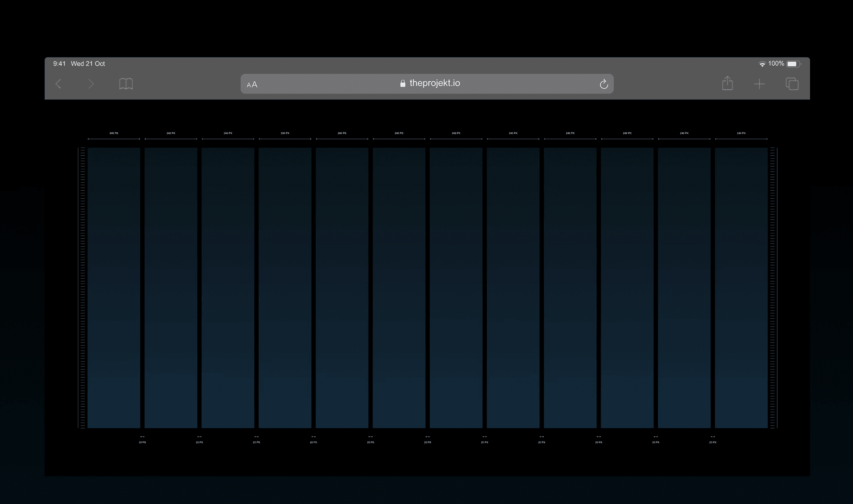Add a new tab with plus icon
This screenshot has height=504, width=853.
click(759, 84)
